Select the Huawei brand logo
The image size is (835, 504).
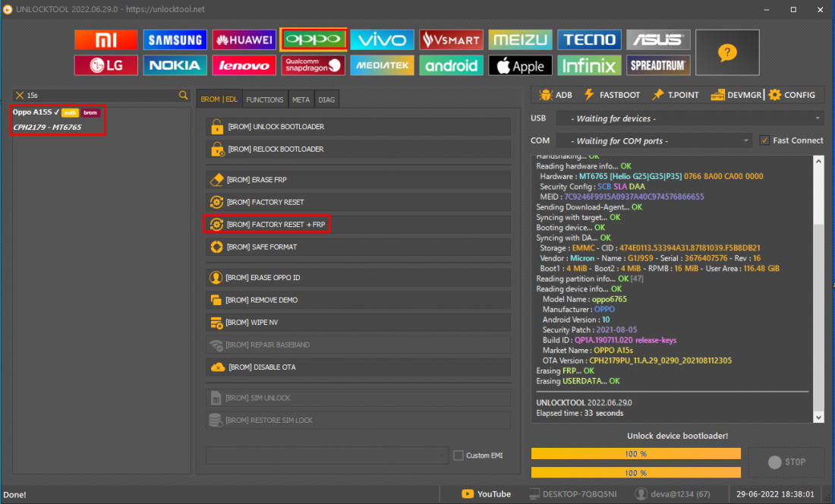click(x=244, y=40)
